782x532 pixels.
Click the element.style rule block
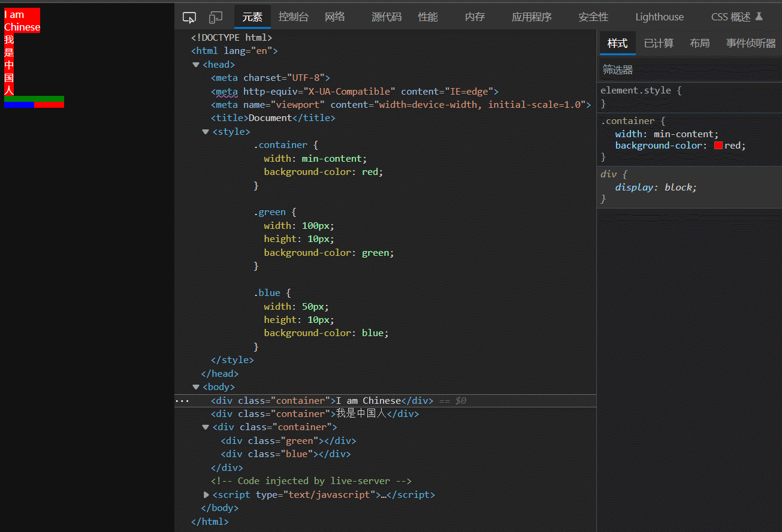coord(689,97)
